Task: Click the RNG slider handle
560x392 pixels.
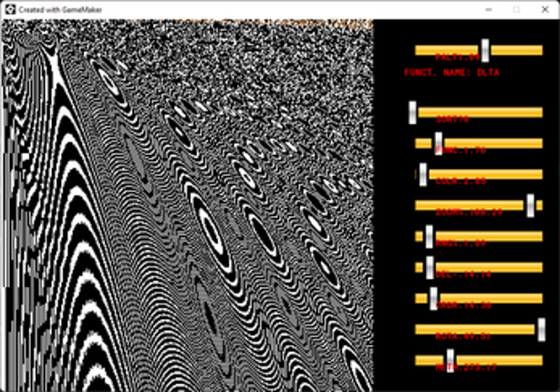Action: (430, 236)
